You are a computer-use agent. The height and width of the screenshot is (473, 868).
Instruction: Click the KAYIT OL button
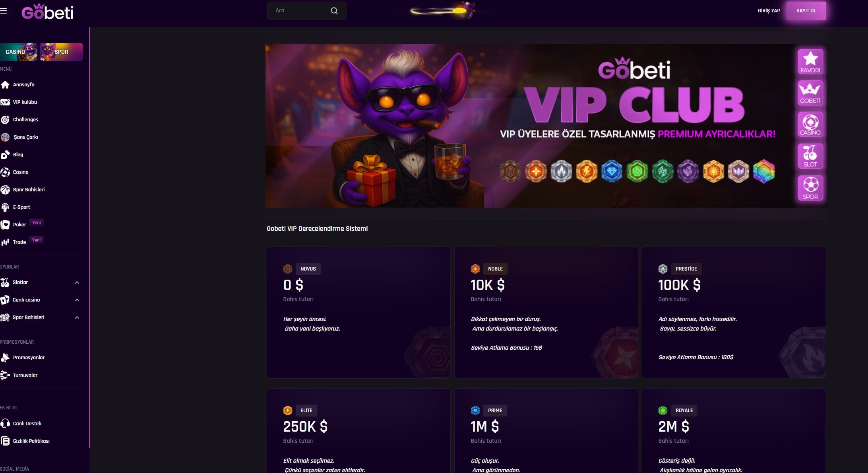806,11
